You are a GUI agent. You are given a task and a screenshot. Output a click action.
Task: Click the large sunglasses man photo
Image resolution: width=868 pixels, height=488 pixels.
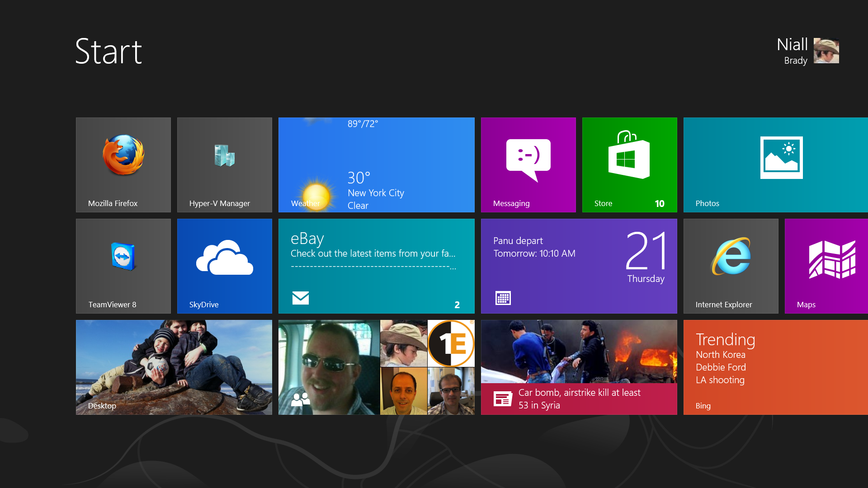[329, 367]
